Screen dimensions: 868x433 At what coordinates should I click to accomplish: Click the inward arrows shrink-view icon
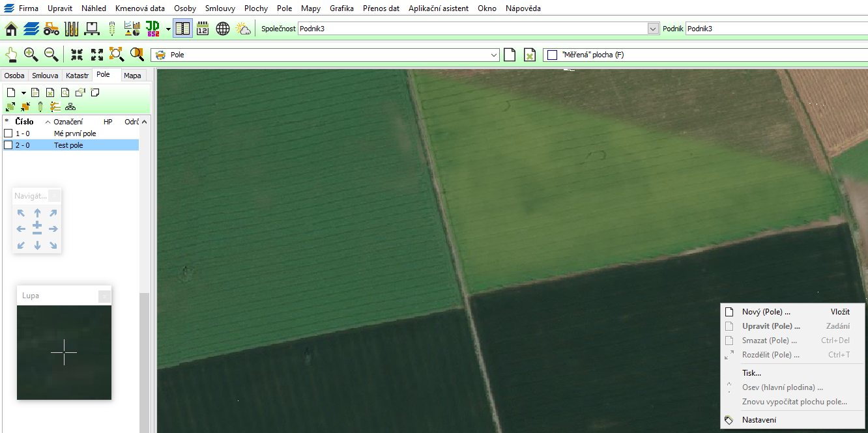[x=77, y=55]
